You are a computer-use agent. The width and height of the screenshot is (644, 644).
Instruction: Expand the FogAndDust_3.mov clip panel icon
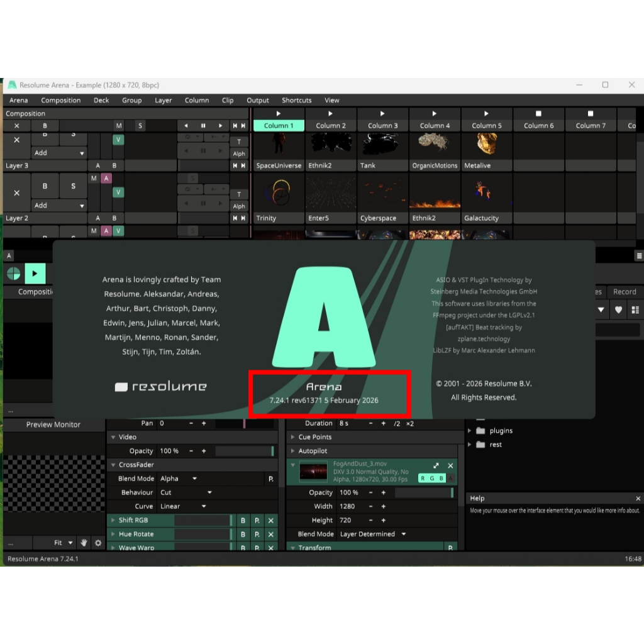(x=436, y=465)
